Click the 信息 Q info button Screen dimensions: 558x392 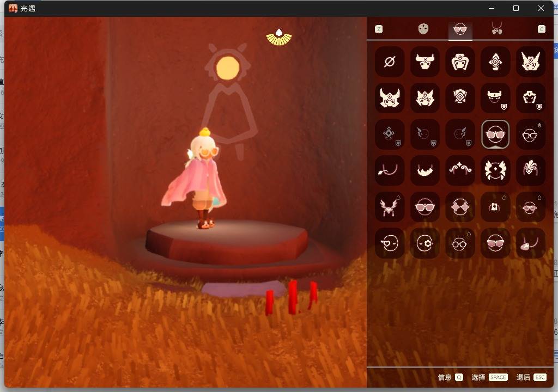pos(450,377)
